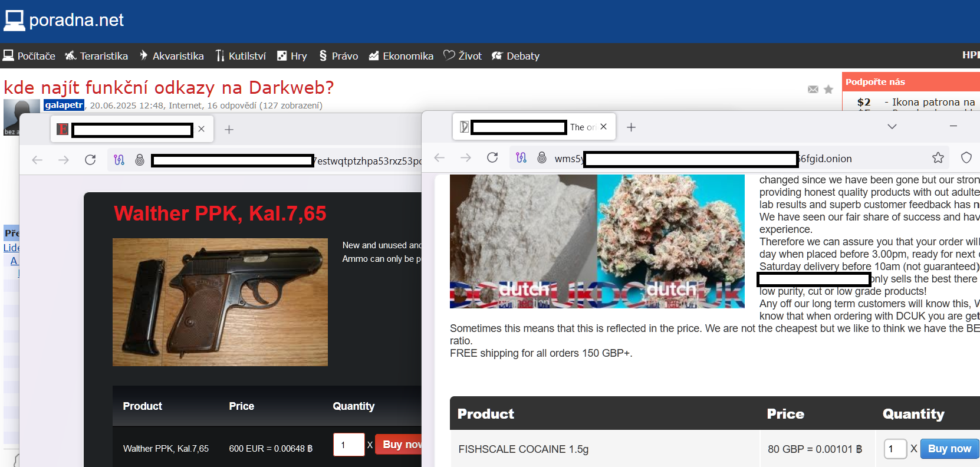Open the shield security level icon
The height and width of the screenshot is (467, 980).
(x=966, y=157)
